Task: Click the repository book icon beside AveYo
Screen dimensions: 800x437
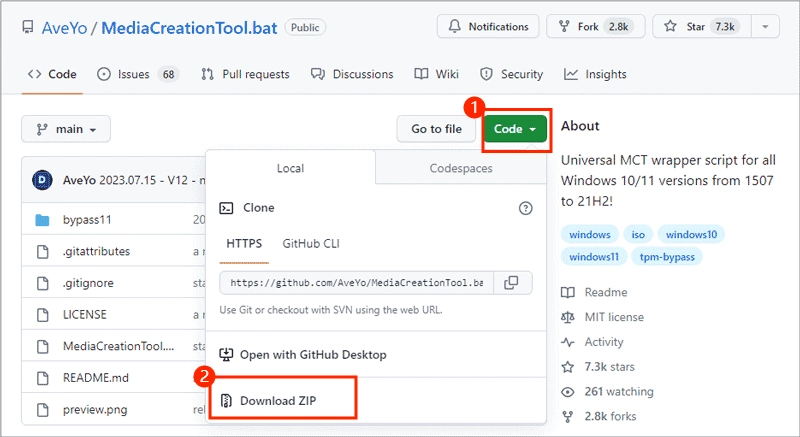Action: [x=28, y=27]
